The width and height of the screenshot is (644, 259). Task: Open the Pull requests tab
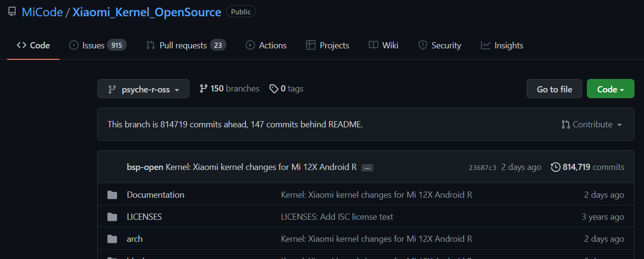(186, 45)
